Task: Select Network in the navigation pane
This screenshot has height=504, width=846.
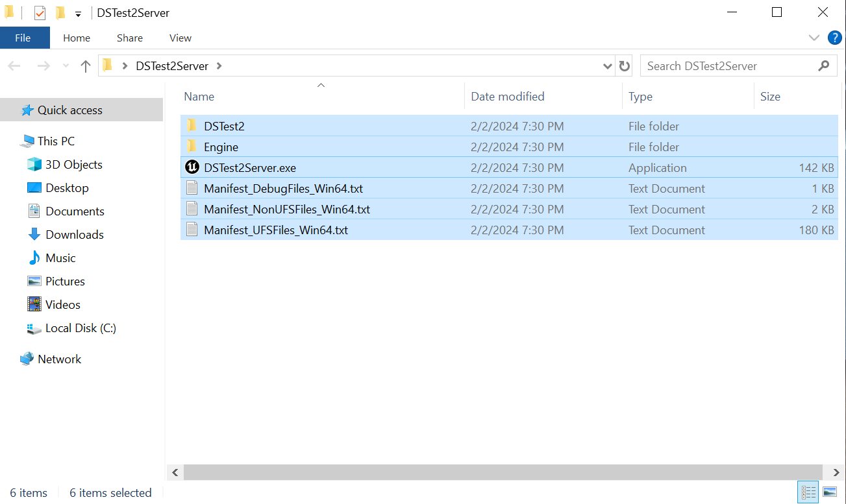Action: pos(60,359)
